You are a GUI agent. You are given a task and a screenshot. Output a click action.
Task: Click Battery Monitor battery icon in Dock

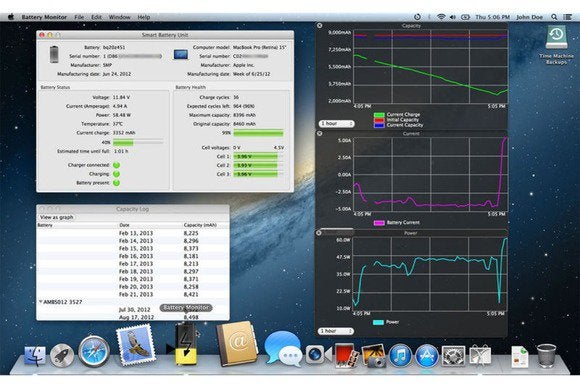click(x=186, y=343)
